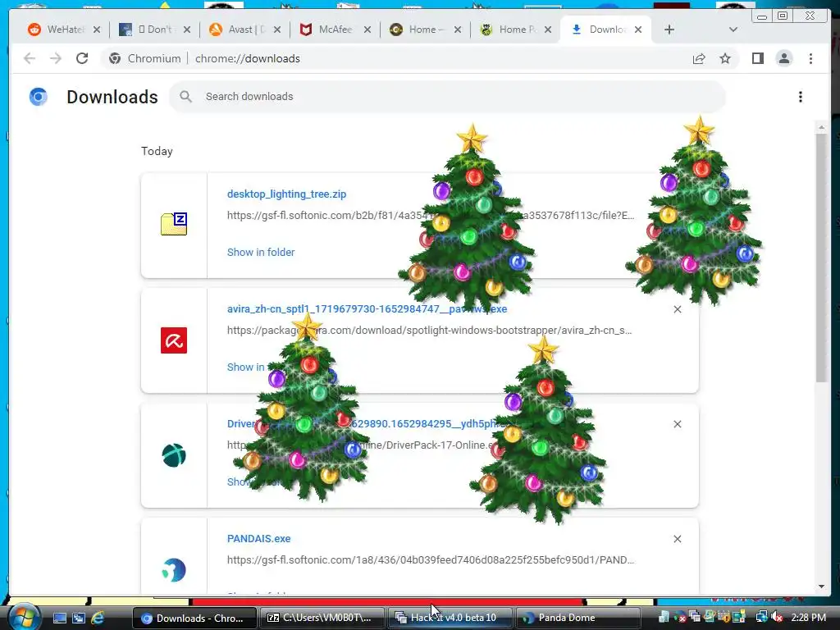Close the Avast tab

click(277, 30)
